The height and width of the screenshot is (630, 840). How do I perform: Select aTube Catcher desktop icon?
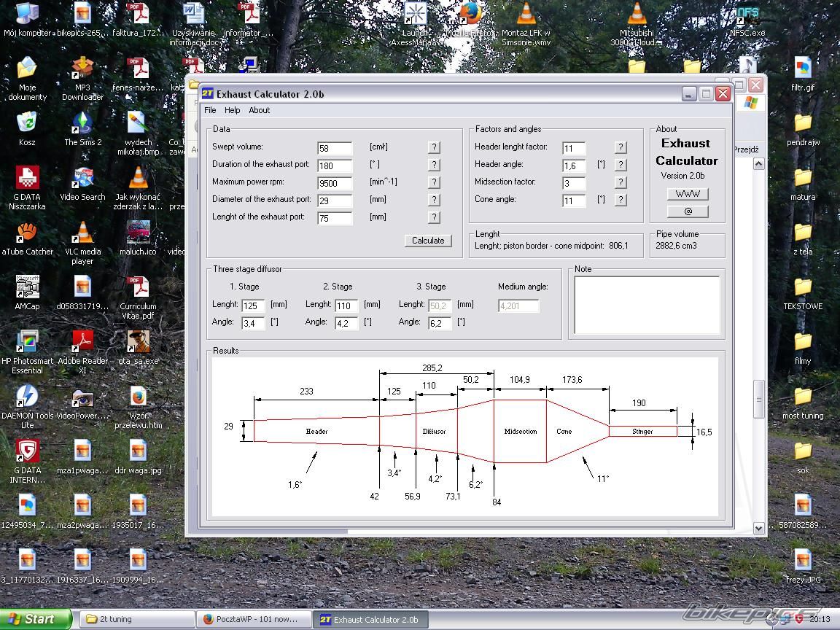click(x=27, y=239)
